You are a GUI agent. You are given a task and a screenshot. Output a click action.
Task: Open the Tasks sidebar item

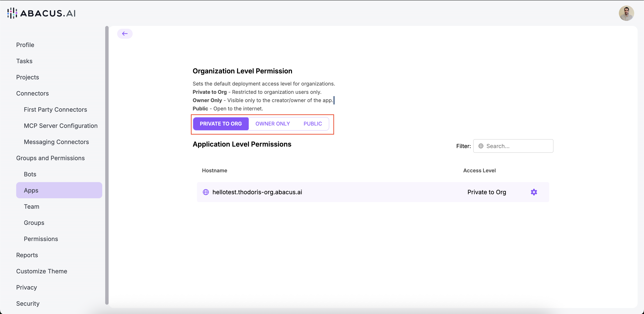tap(24, 61)
